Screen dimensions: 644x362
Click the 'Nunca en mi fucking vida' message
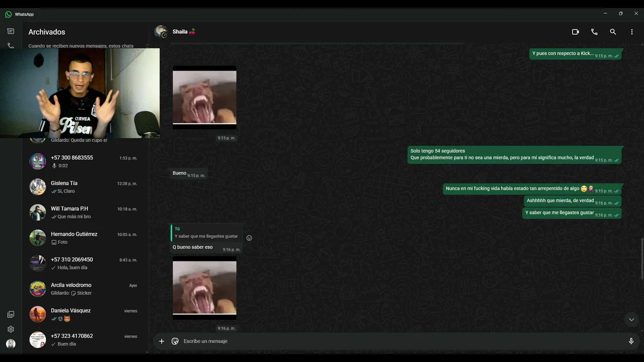click(x=533, y=189)
